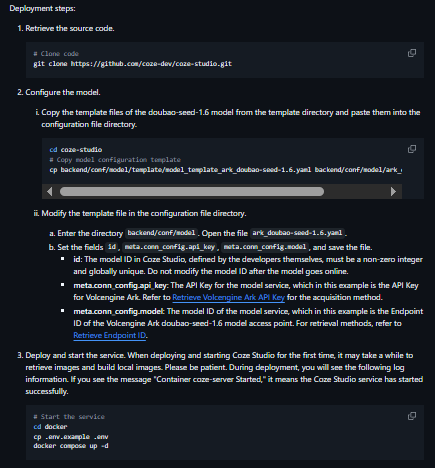The image size is (435, 468).
Task: Click the ark_doubao-seed-1.6.yaml inline code label
Action: (x=297, y=233)
